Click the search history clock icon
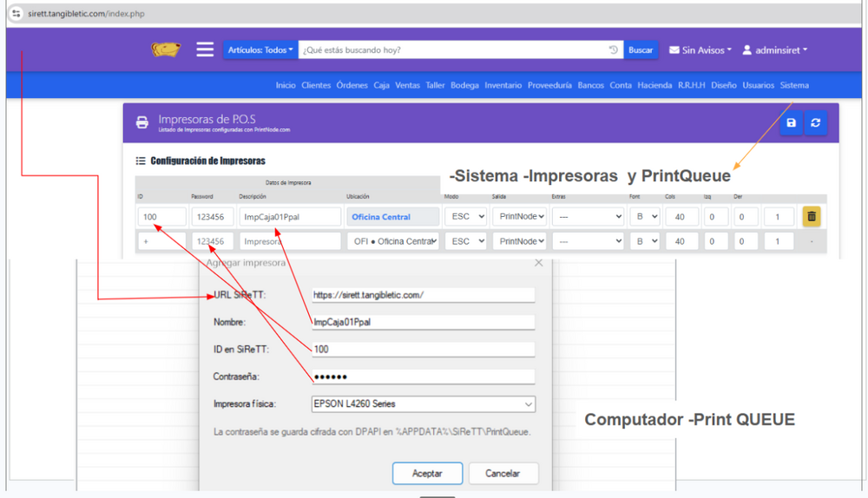Screen dimensions: 868x498 point(614,49)
